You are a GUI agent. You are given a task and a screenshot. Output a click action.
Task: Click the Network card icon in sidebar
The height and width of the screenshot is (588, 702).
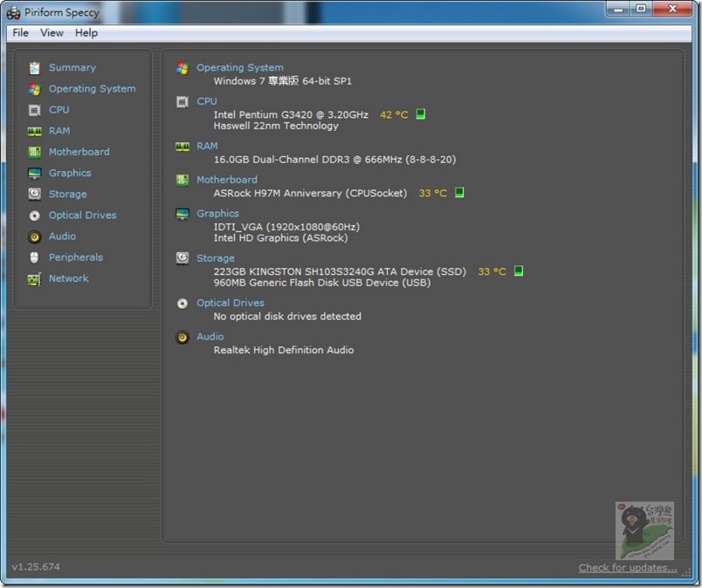[34, 279]
